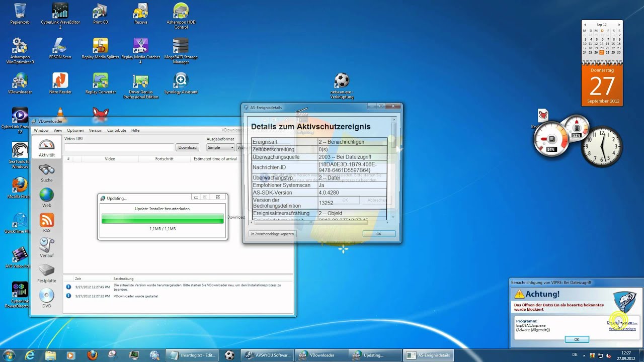The image size is (644, 362).
Task: Open the Version menu in VDownloader
Action: click(96, 130)
